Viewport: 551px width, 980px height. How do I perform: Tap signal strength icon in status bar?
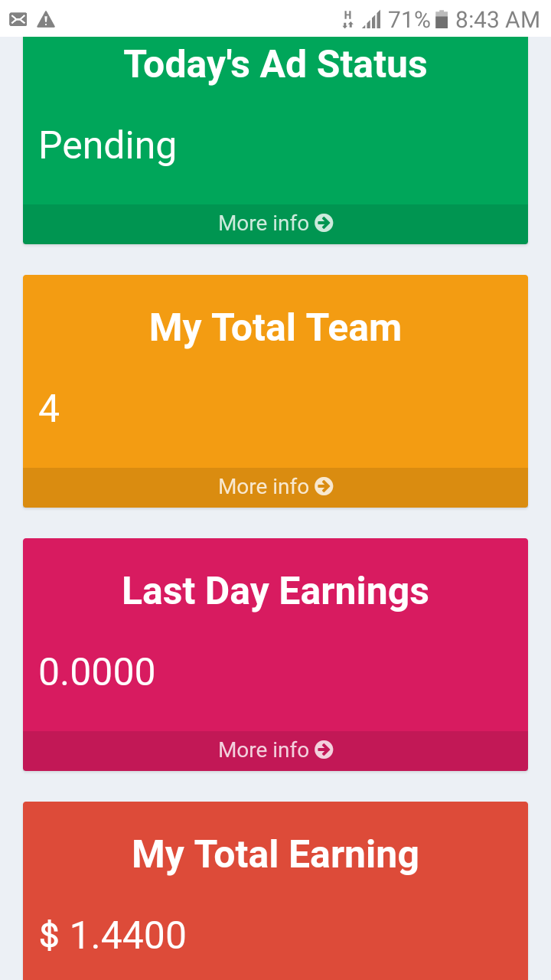tap(372, 19)
